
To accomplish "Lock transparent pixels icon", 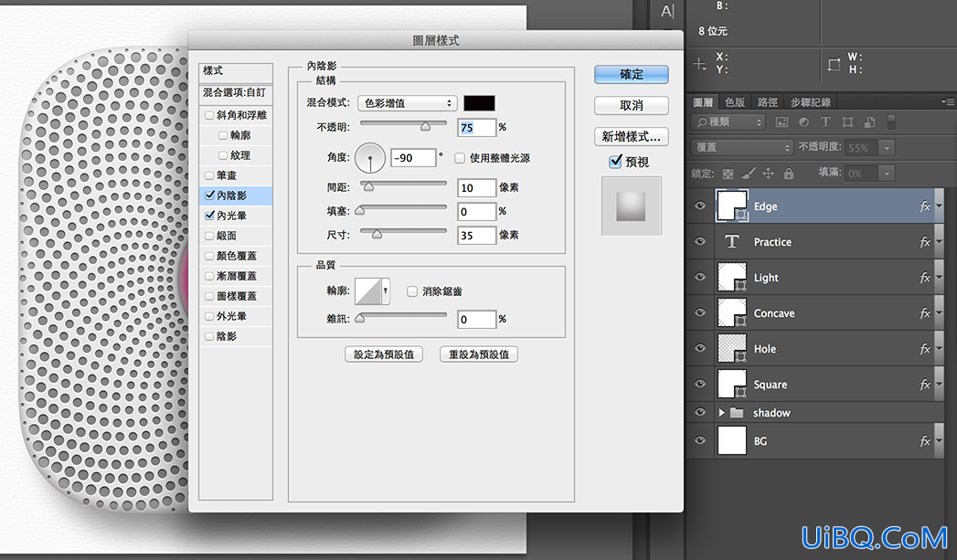I will point(728,174).
